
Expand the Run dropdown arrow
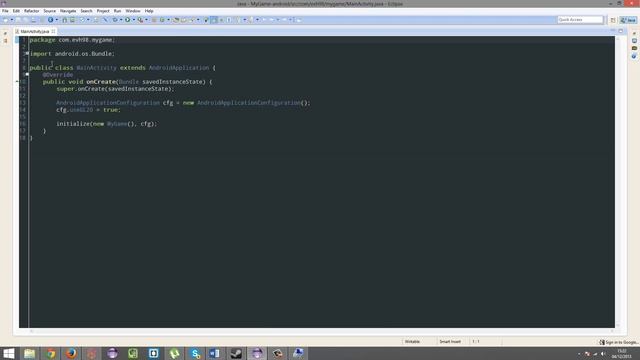[x=133, y=20]
